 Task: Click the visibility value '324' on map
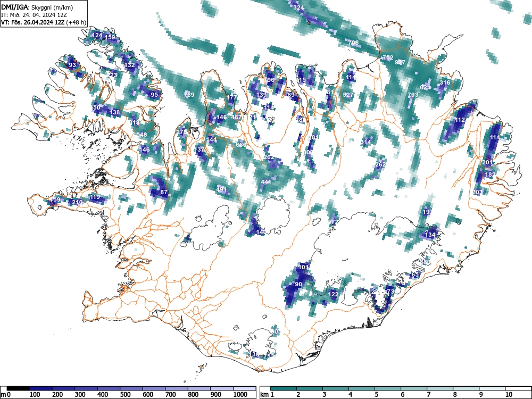298,8
